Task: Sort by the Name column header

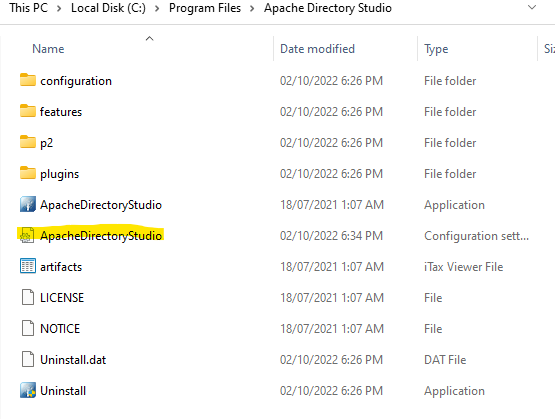Action: coord(48,49)
